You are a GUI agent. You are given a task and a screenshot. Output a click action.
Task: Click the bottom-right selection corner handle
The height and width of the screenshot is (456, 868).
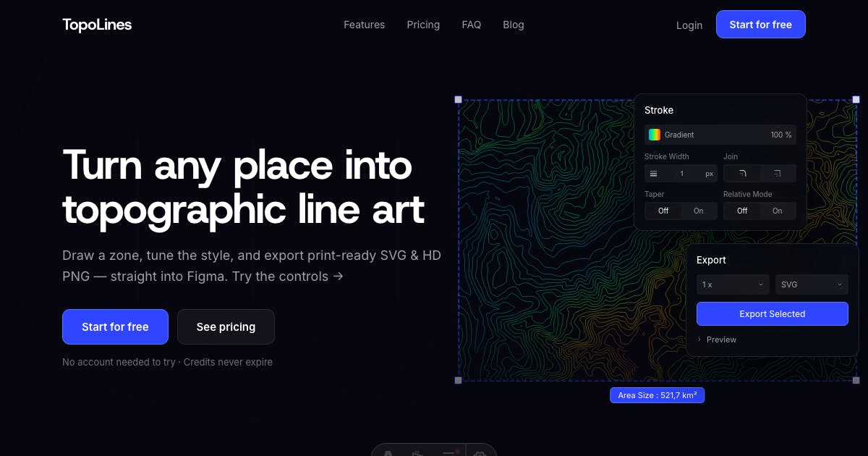856,380
